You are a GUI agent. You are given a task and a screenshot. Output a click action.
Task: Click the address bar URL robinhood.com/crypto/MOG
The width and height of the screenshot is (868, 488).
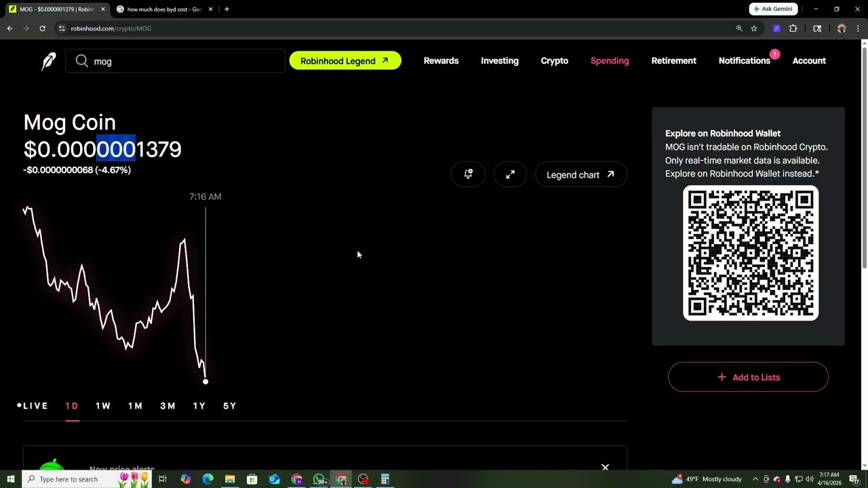coord(111,28)
